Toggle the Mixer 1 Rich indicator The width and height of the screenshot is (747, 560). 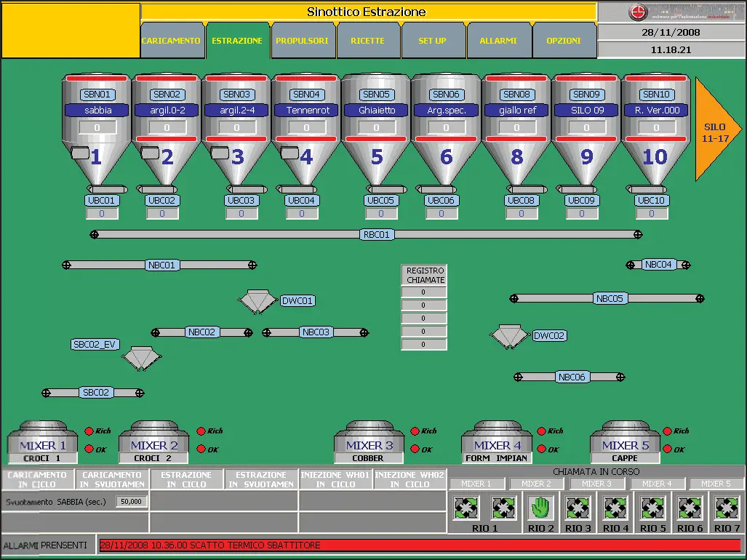[x=89, y=431]
